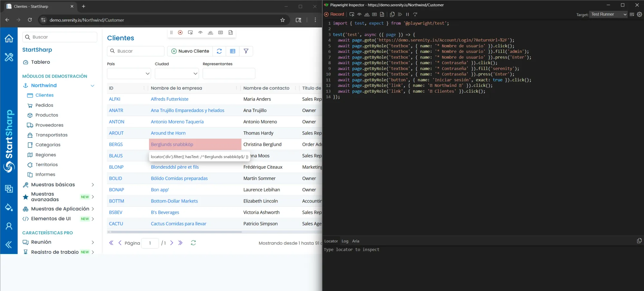This screenshot has width=644, height=291.
Task: Open the column picker icon on the grid
Action: [233, 51]
